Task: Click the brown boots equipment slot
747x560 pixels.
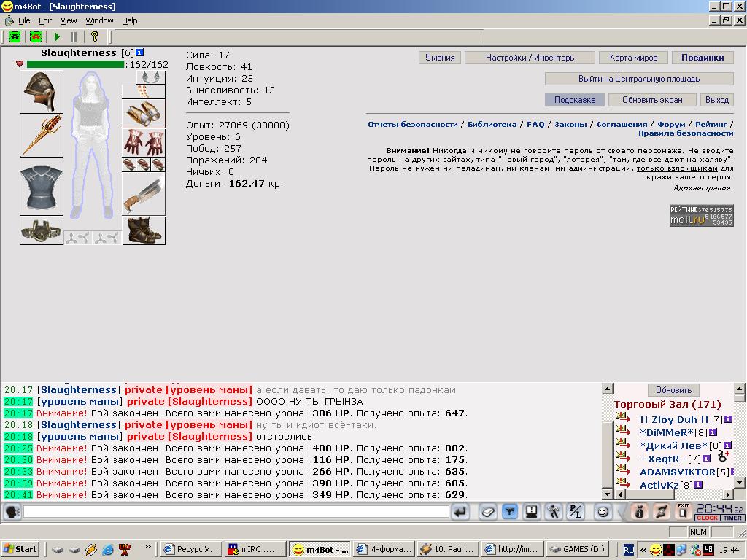Action: [x=144, y=230]
